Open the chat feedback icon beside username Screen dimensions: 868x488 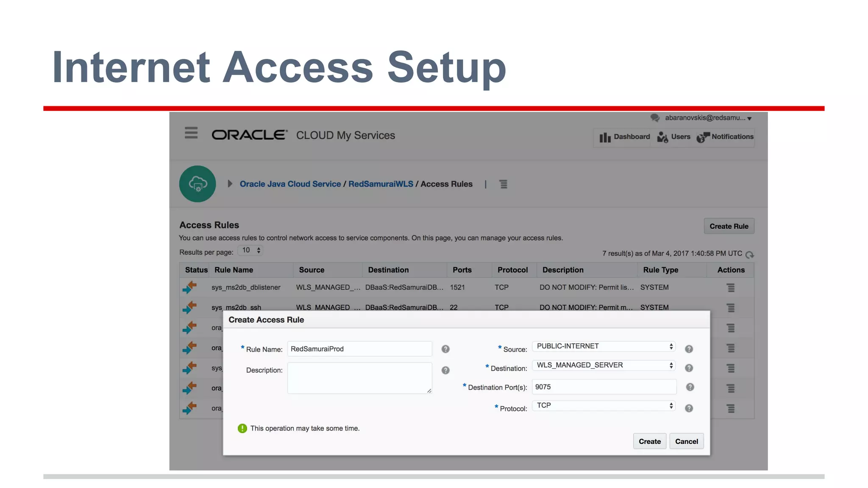tap(655, 118)
